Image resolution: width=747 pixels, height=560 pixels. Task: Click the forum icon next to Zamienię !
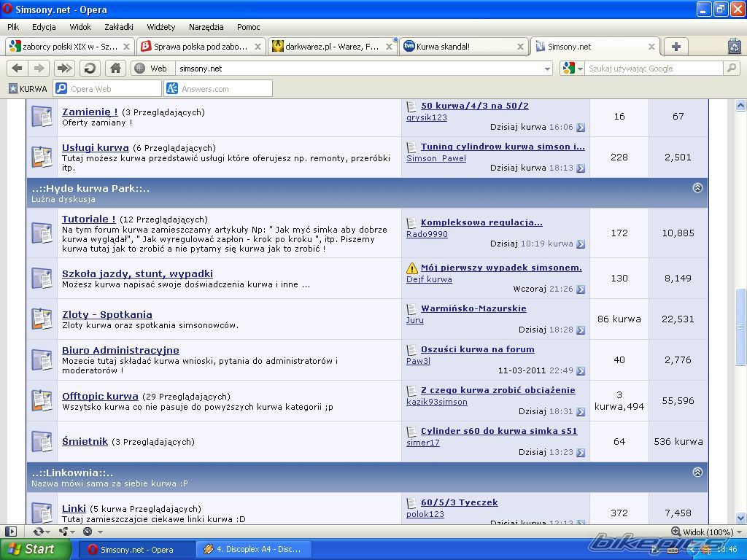(42, 117)
